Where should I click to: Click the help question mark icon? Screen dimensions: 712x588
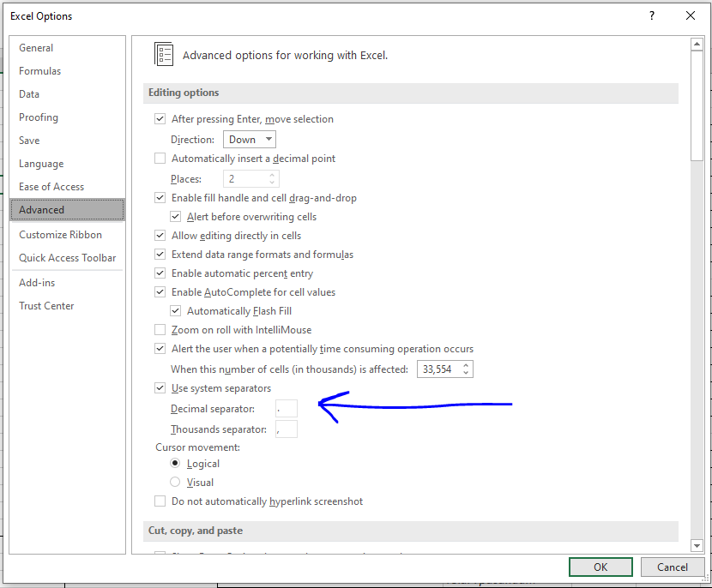coord(652,16)
